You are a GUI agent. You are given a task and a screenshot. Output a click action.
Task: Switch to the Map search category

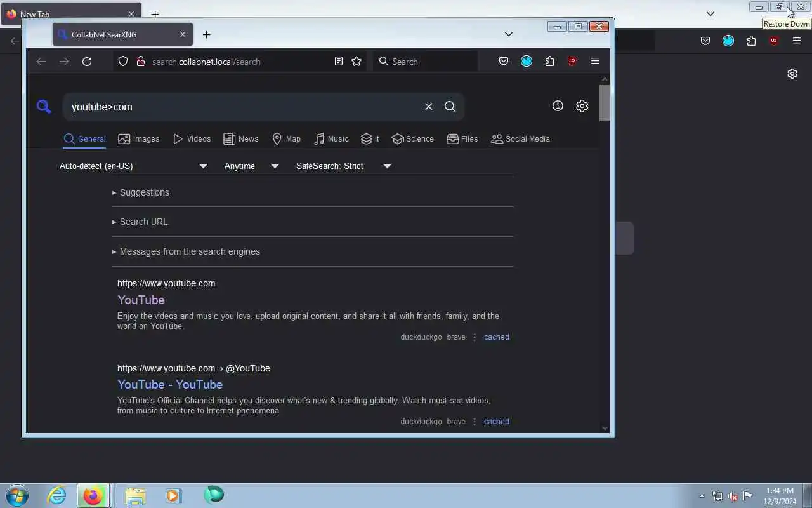click(286, 139)
